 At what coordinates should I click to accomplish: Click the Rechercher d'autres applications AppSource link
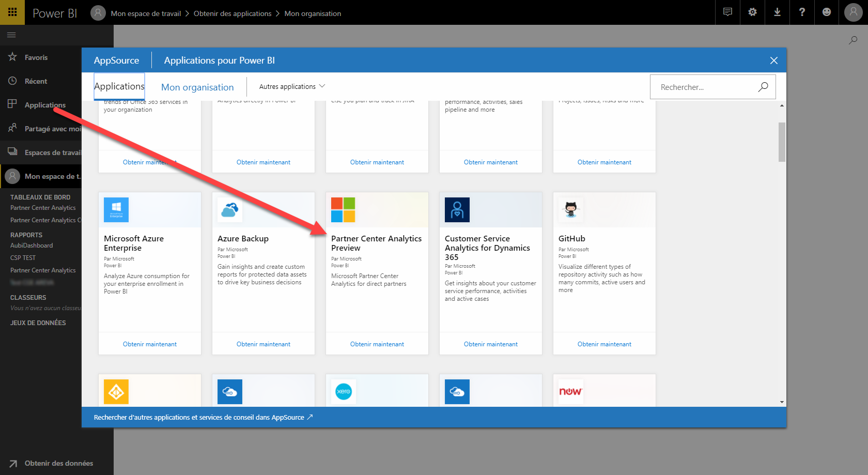click(203, 417)
